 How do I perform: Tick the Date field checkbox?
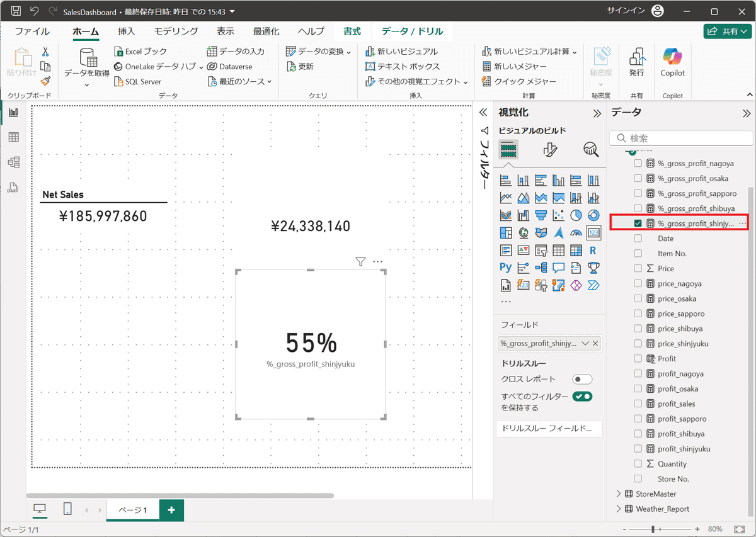pos(638,239)
